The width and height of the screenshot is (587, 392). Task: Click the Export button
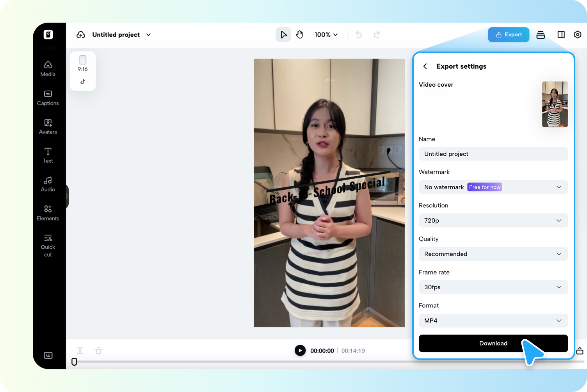pos(509,35)
